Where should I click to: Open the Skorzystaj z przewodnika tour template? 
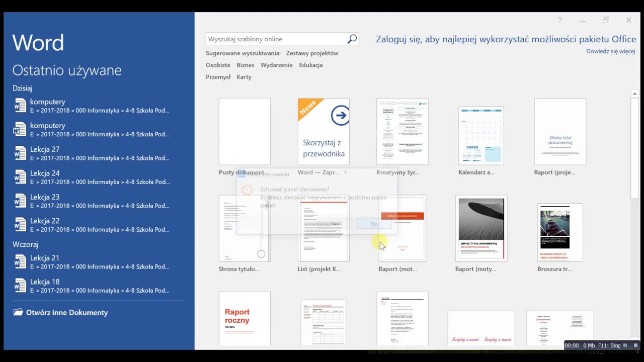(324, 132)
